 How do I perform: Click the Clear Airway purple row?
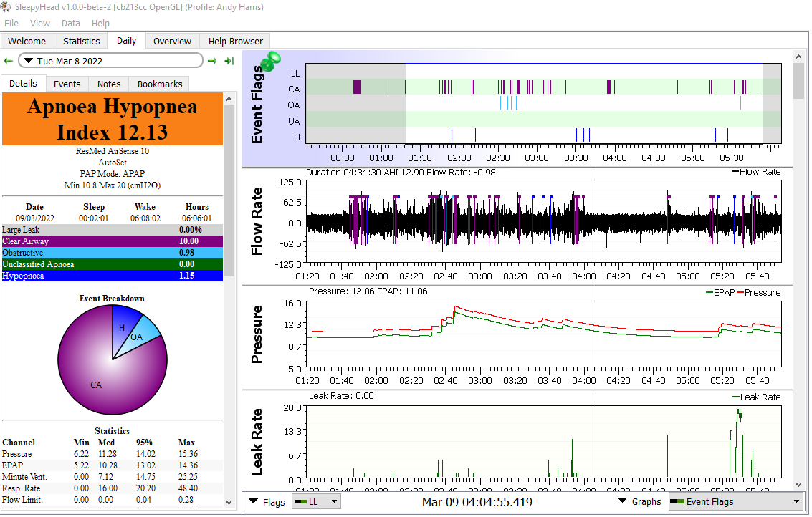[112, 241]
